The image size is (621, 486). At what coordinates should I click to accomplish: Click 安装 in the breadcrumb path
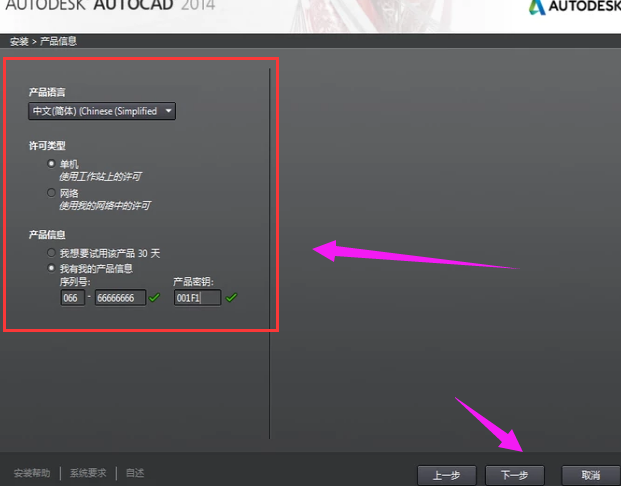point(18,41)
